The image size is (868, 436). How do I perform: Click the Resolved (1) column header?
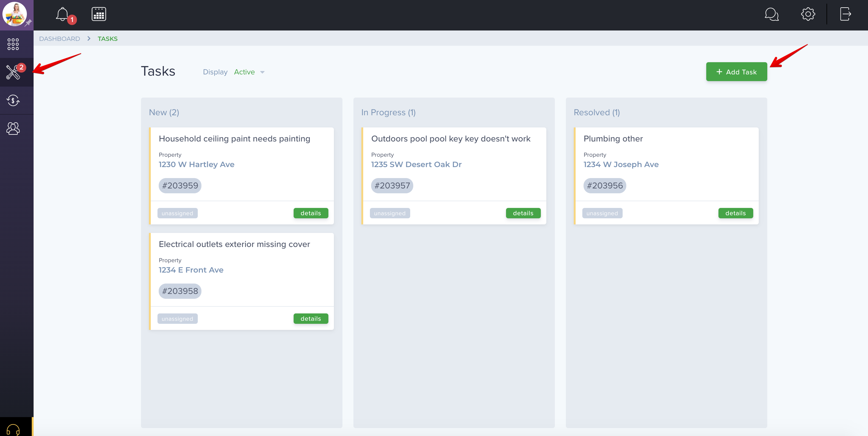point(596,113)
